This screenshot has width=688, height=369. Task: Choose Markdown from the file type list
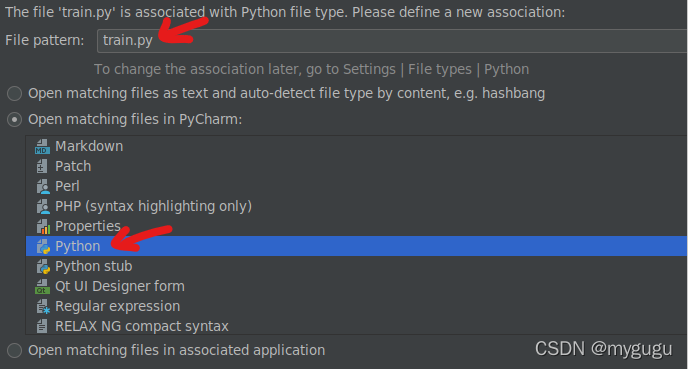tap(356, 147)
